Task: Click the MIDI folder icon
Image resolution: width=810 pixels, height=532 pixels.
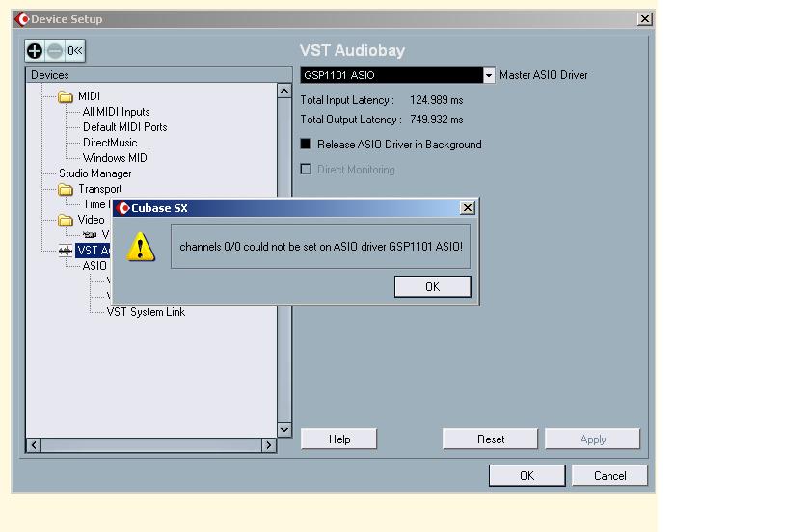Action: (66, 96)
